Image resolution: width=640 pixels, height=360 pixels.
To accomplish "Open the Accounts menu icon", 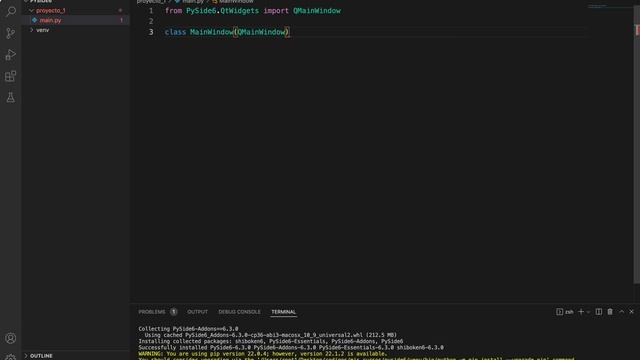I will click(11, 338).
